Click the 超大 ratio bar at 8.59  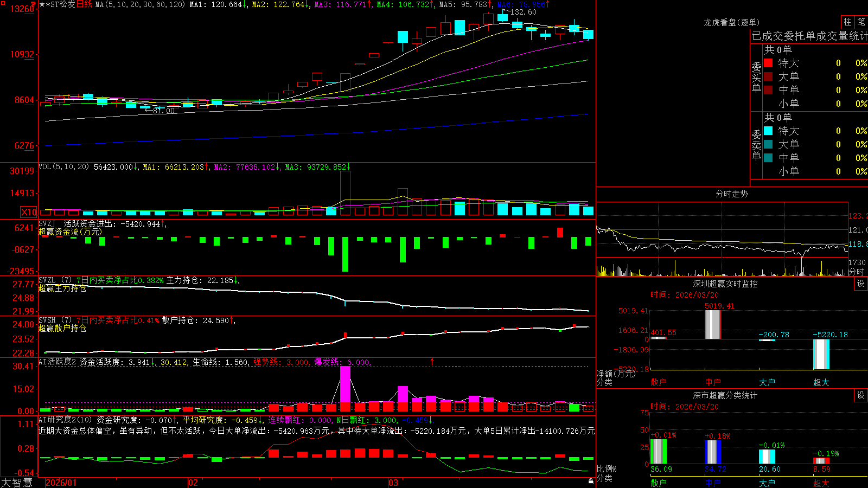tap(821, 461)
